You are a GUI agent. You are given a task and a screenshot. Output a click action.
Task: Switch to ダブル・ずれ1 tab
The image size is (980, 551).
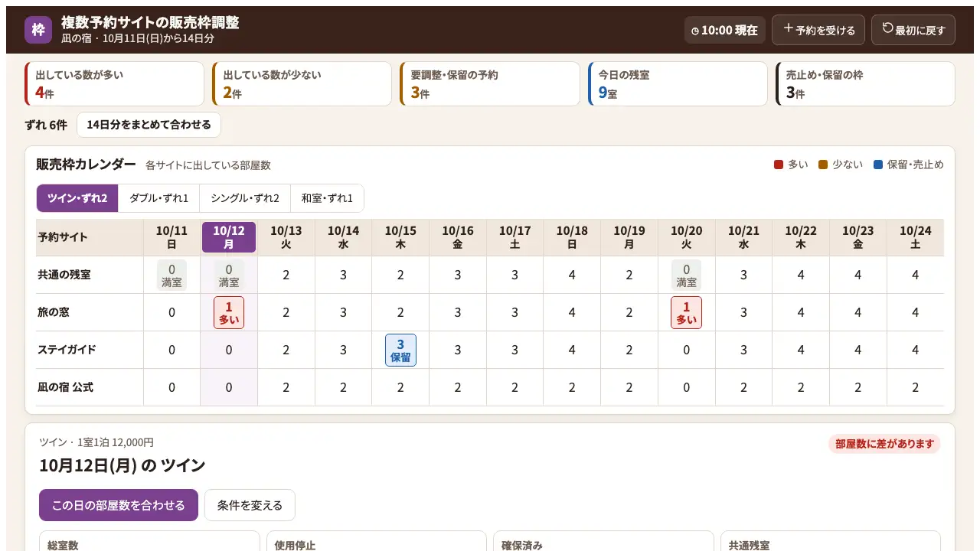(159, 198)
